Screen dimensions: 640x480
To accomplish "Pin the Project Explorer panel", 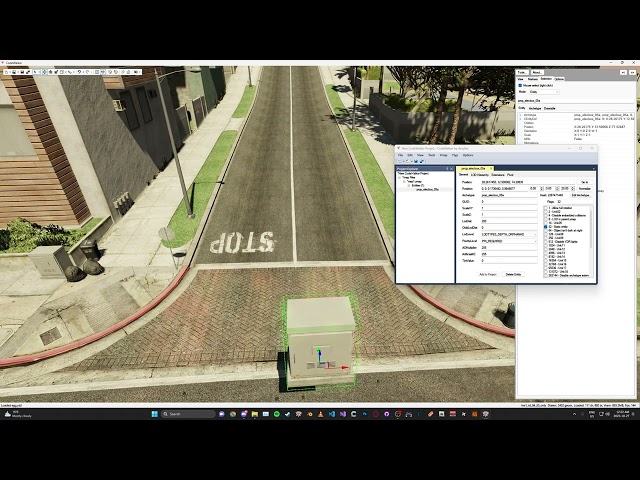I will (447, 169).
